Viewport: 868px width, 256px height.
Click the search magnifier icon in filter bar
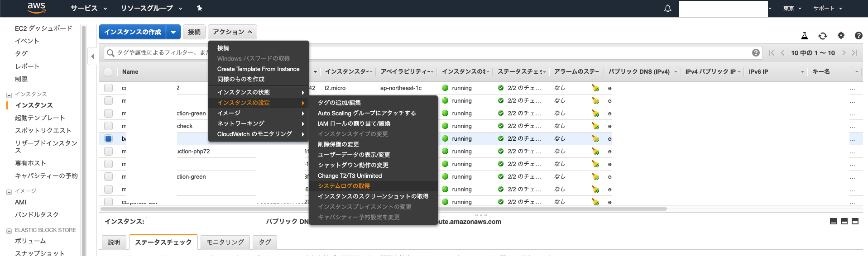point(110,53)
